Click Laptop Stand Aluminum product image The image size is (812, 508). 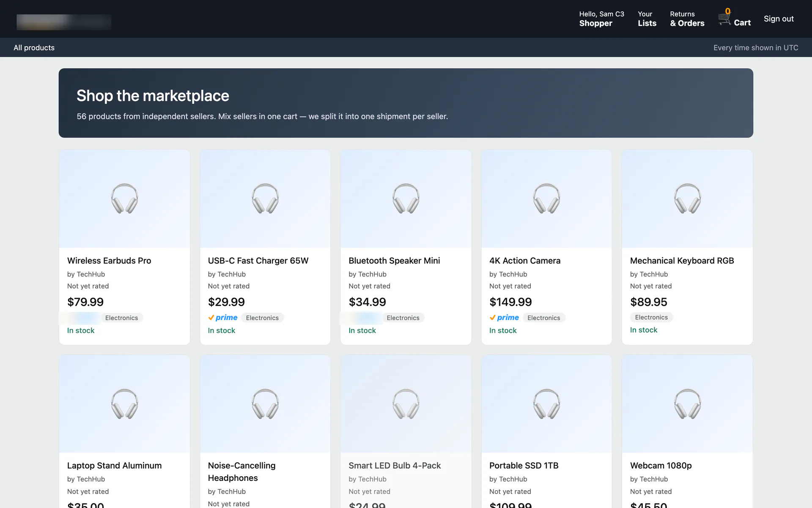pos(124,404)
